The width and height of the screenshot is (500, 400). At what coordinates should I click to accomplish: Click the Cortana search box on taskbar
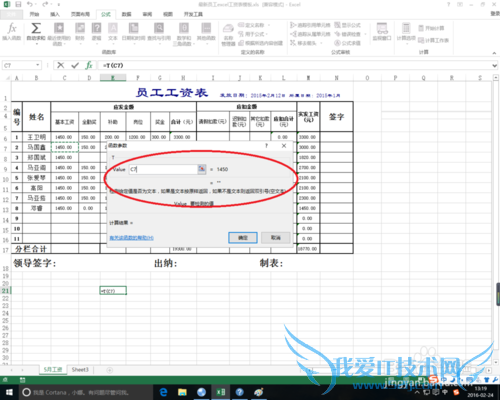(85, 392)
